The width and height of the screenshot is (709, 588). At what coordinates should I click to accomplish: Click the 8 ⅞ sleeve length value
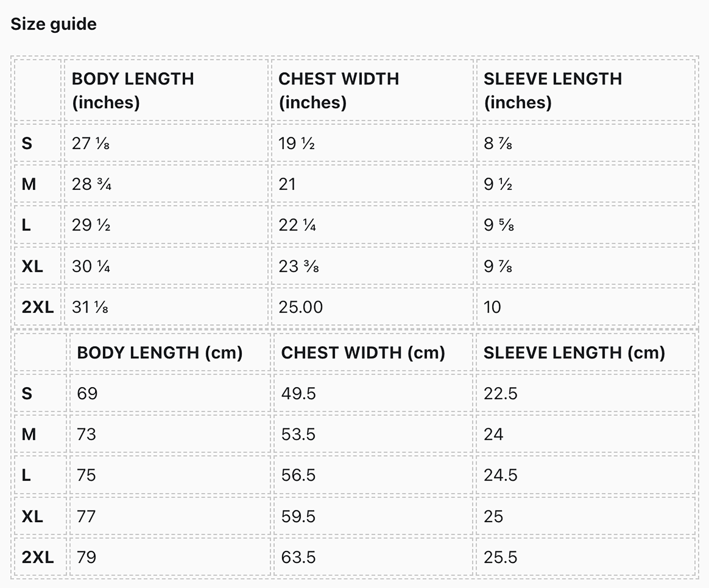point(498,143)
